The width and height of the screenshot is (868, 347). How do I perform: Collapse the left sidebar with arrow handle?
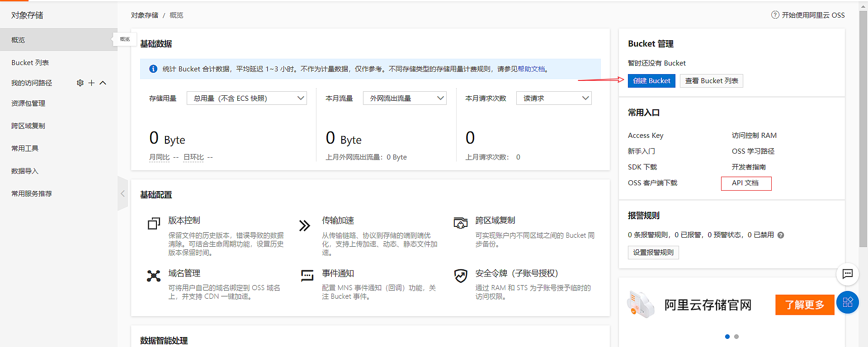(123, 193)
